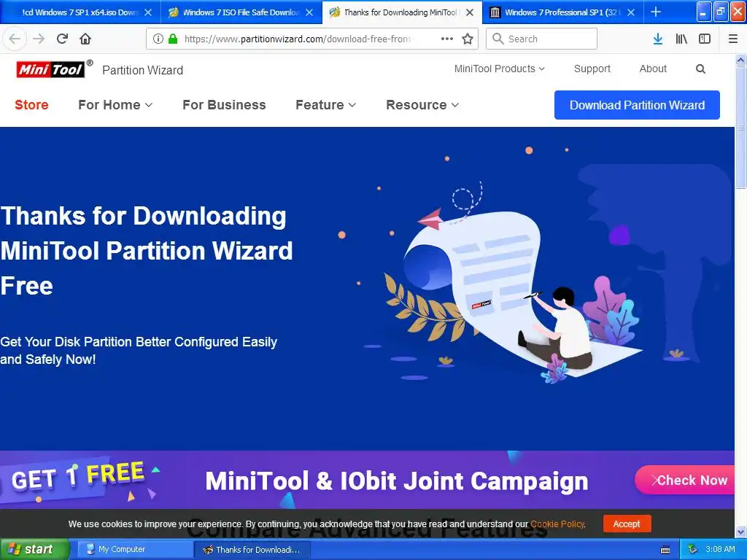Viewport: 747px width, 560px height.
Task: Focus the browser Search box
Action: click(x=542, y=39)
